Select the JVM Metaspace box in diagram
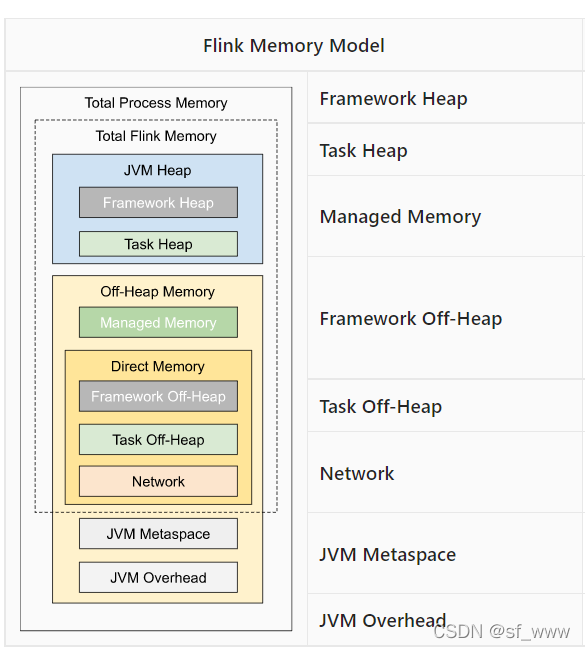This screenshot has height=650, width=585. tap(158, 534)
